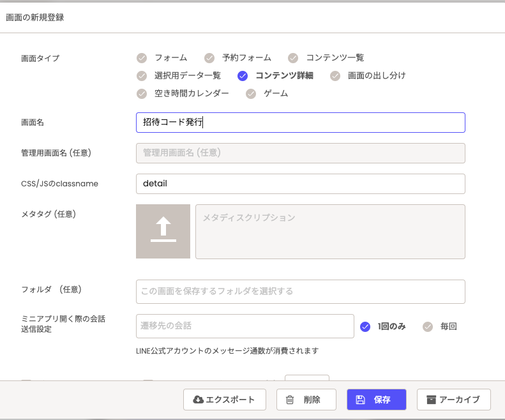This screenshot has width=505, height=420.
Task: Click the 画面名 text field
Action: click(300, 122)
